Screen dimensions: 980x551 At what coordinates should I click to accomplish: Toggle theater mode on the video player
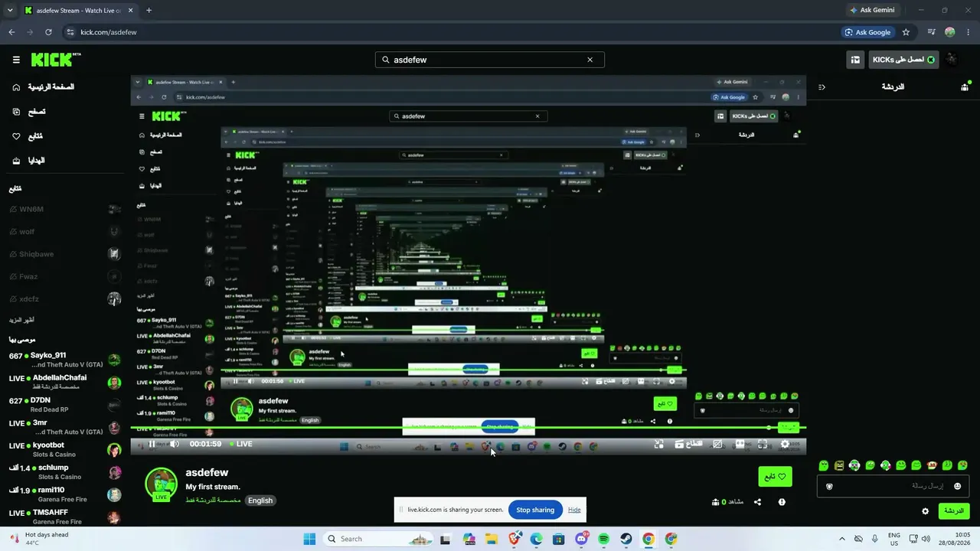(x=740, y=444)
